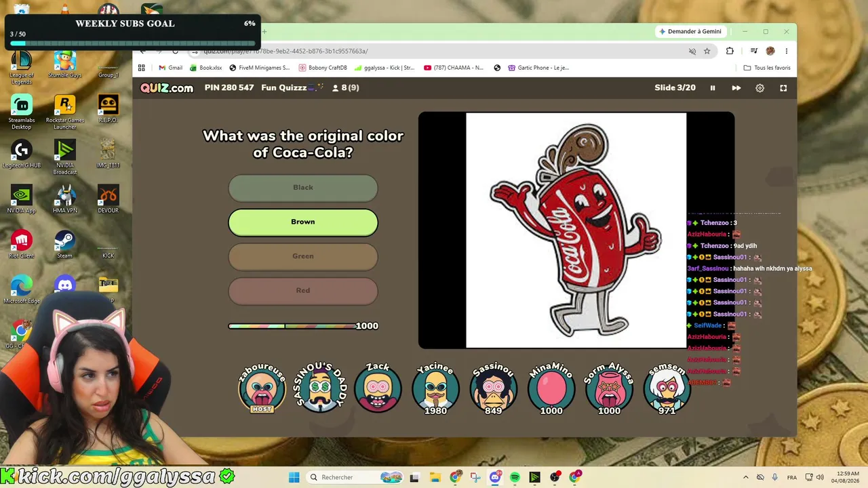This screenshot has height=488, width=868.
Task: Click the Rechercher taskbar search box
Action: pyautogui.click(x=355, y=477)
